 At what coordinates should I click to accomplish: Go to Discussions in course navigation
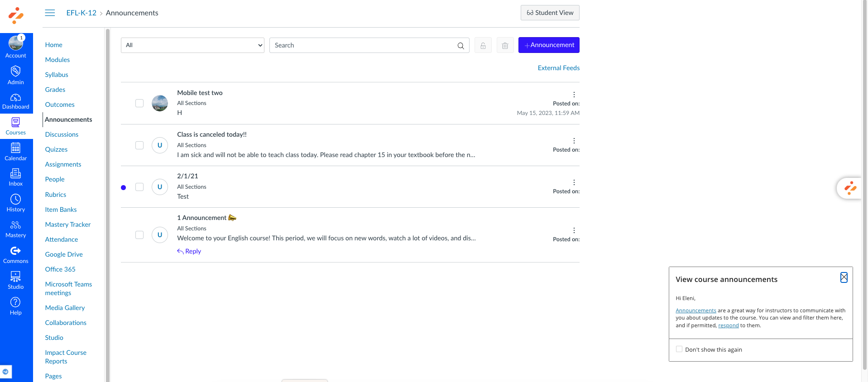coord(62,134)
